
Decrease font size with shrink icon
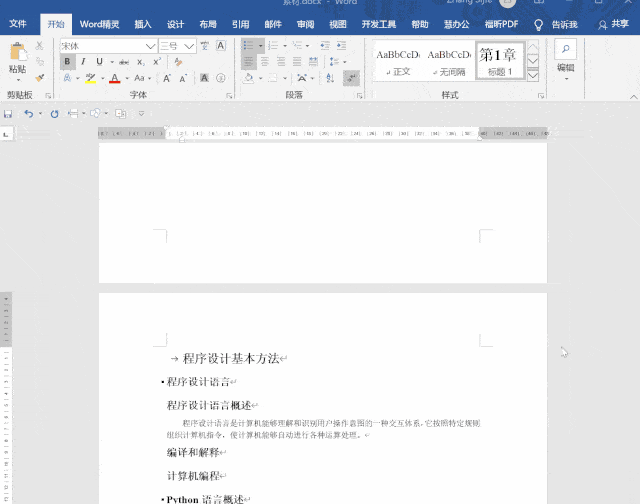coord(183,78)
